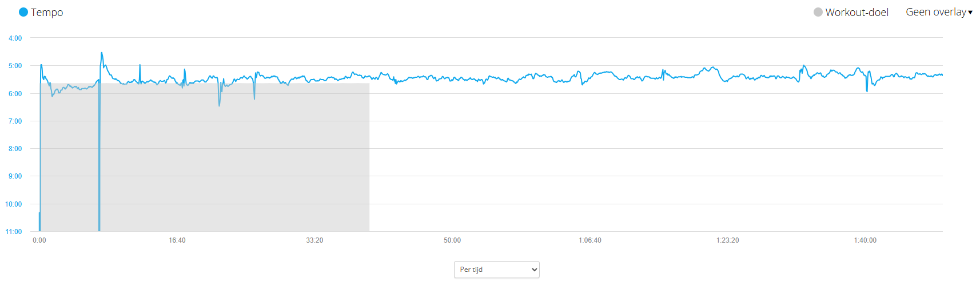The image size is (980, 285).
Task: Select the 1:23:20 time axis label
Action: tap(727, 240)
